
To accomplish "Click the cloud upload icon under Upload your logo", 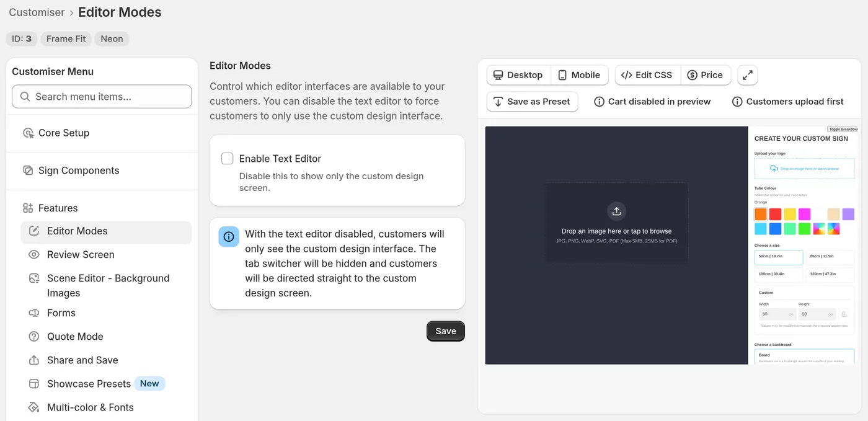I will [x=774, y=169].
